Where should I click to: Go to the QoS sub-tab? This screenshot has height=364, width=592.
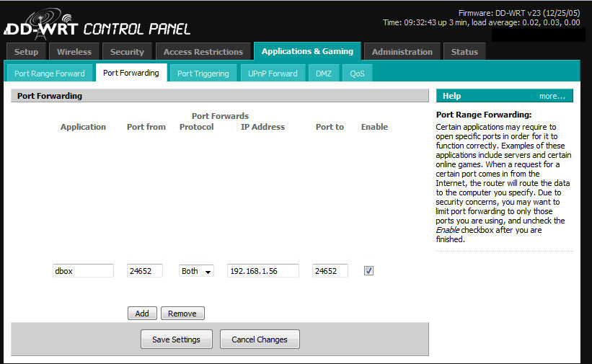click(357, 74)
